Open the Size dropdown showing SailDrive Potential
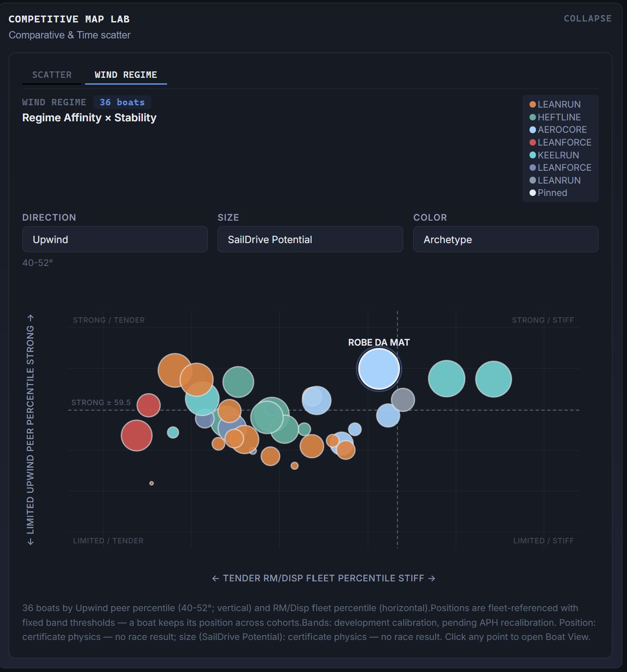 (310, 239)
